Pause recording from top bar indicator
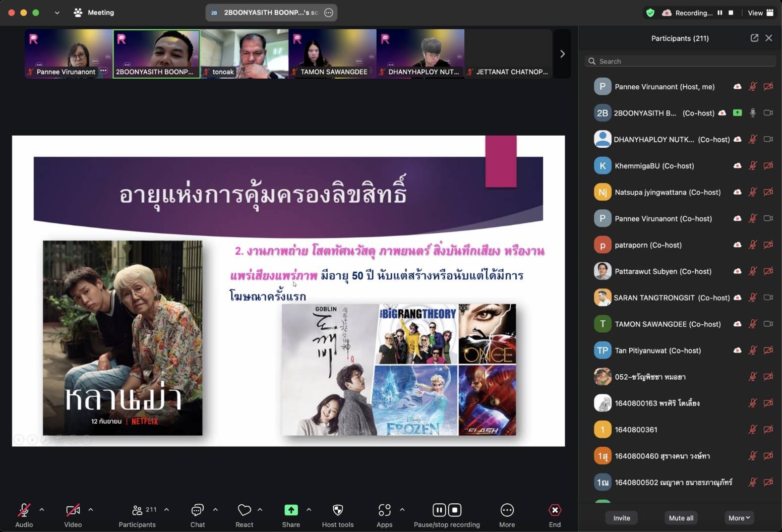 point(720,13)
